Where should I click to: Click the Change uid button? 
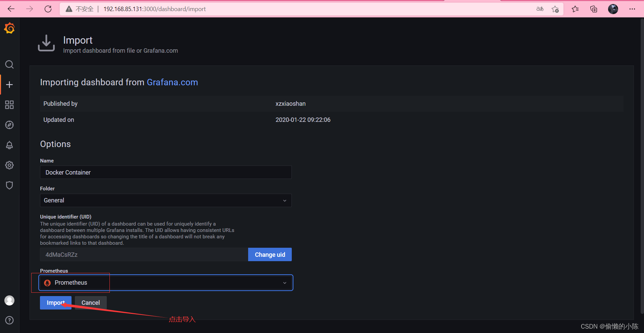click(x=270, y=254)
